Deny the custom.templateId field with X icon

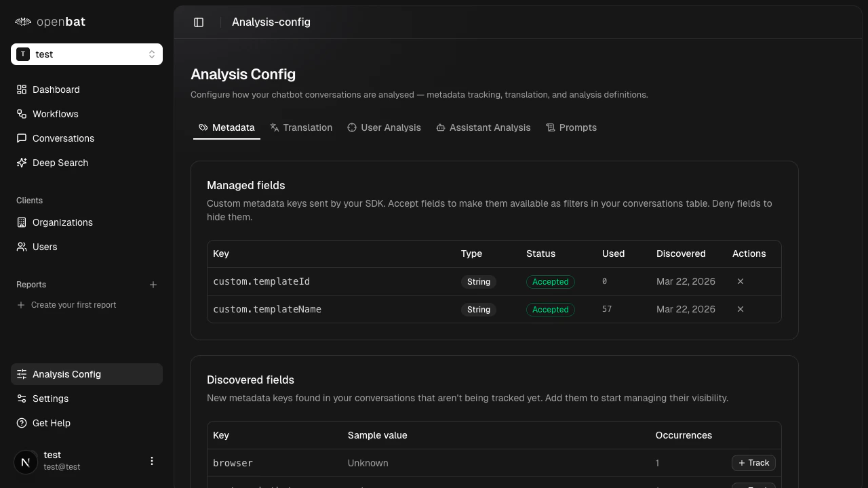point(741,281)
